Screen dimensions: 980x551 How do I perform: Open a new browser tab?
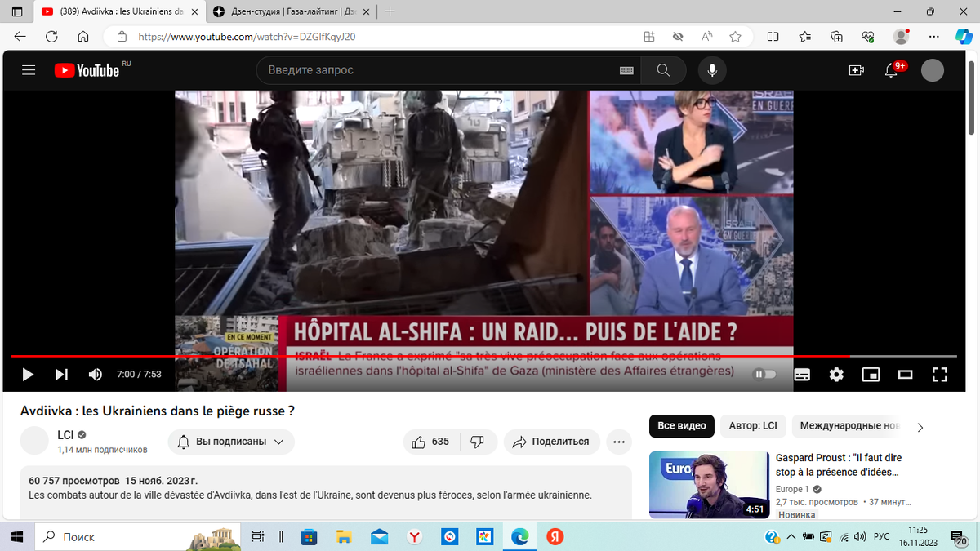coord(390,11)
